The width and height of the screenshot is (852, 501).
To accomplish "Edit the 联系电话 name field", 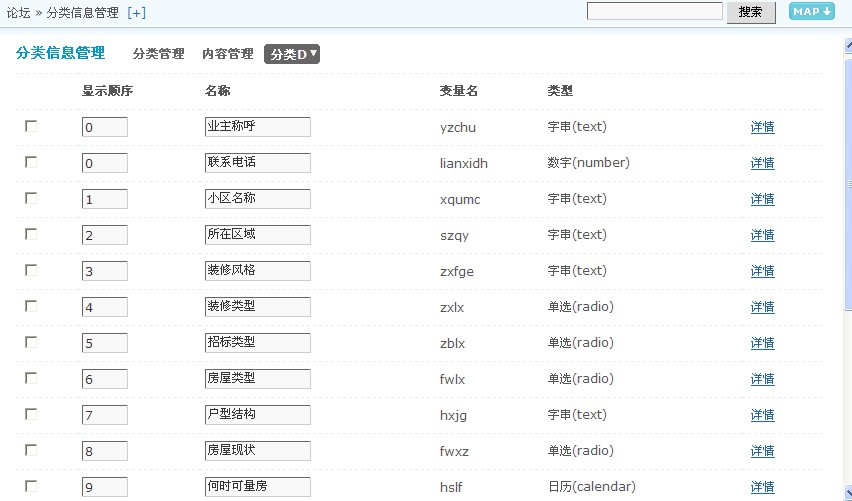I will point(258,163).
